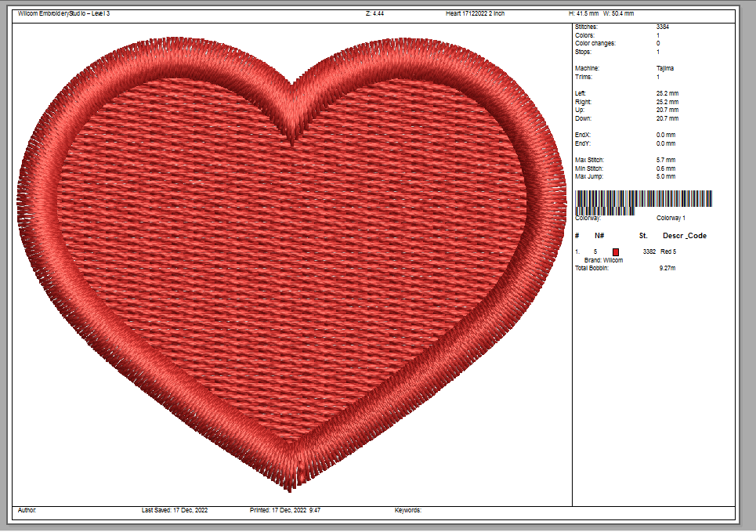Click the 'Last Saved: 17 Dec, 2022' footer text
This screenshot has height=532, width=756.
coord(175,510)
